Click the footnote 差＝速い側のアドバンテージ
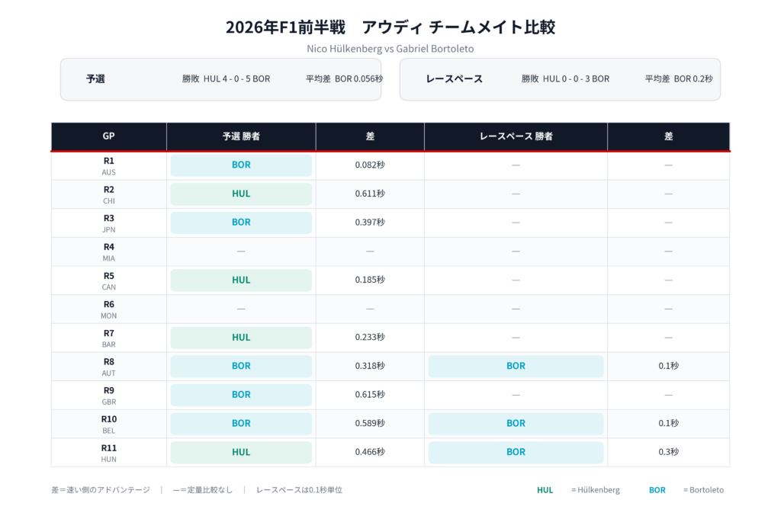This screenshot has height=532, width=781. 101,490
